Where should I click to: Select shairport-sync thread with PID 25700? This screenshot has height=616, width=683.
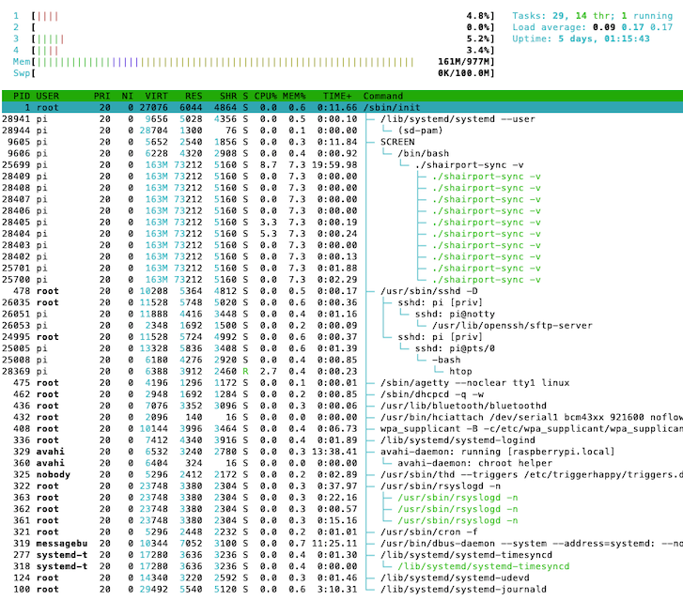pyautogui.click(x=342, y=280)
